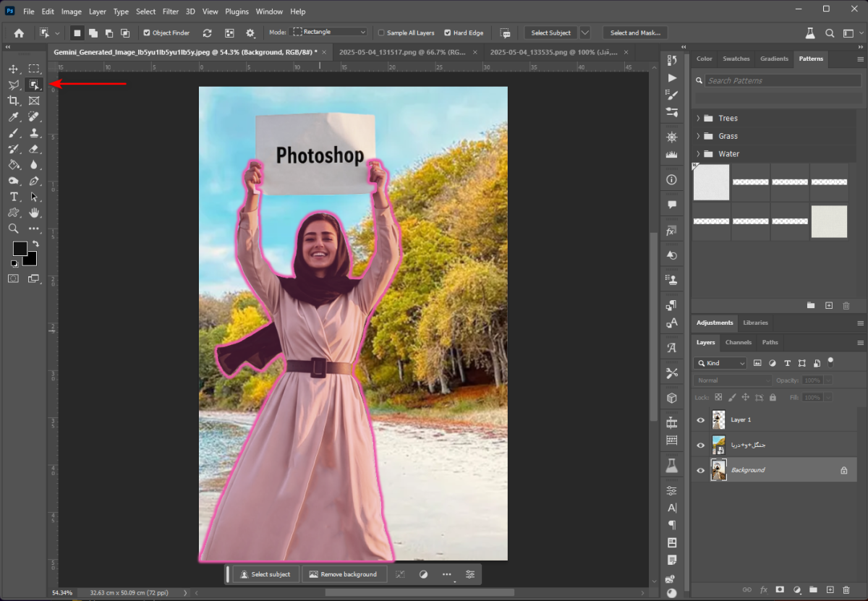Screen dimensions: 868x601
Task: Refresh the Object Finder
Action: pos(208,33)
